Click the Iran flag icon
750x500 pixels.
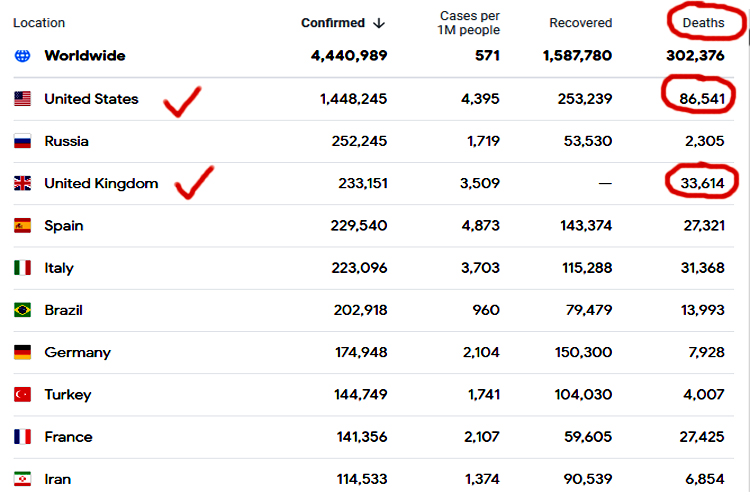(22, 479)
